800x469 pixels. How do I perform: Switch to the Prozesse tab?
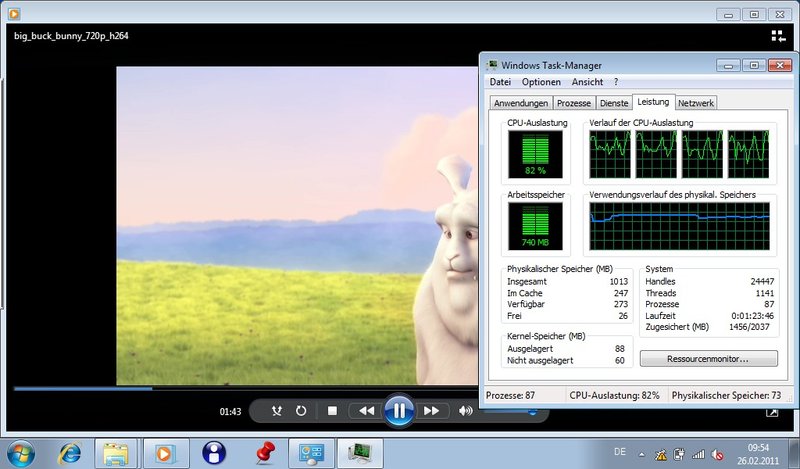click(x=573, y=103)
